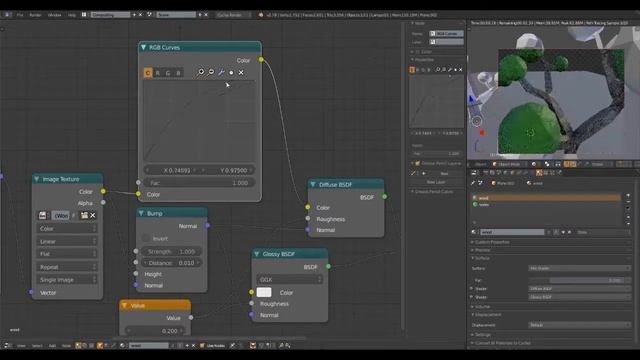Click Diffuse BSDF output socket
The image size is (640, 360).
pyautogui.click(x=384, y=197)
